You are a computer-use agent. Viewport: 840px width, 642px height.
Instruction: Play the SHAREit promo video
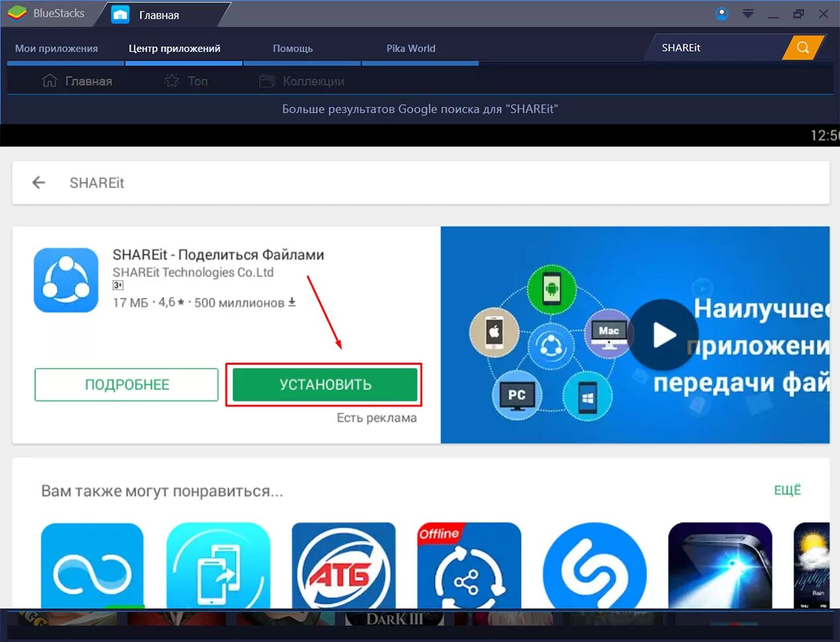point(663,335)
